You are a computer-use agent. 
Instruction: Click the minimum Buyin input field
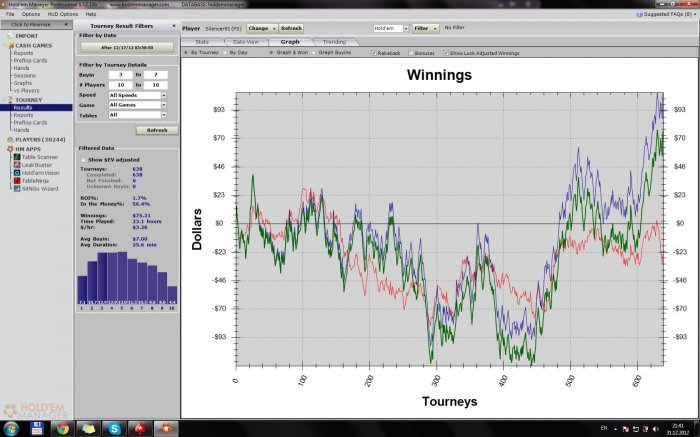click(120, 75)
